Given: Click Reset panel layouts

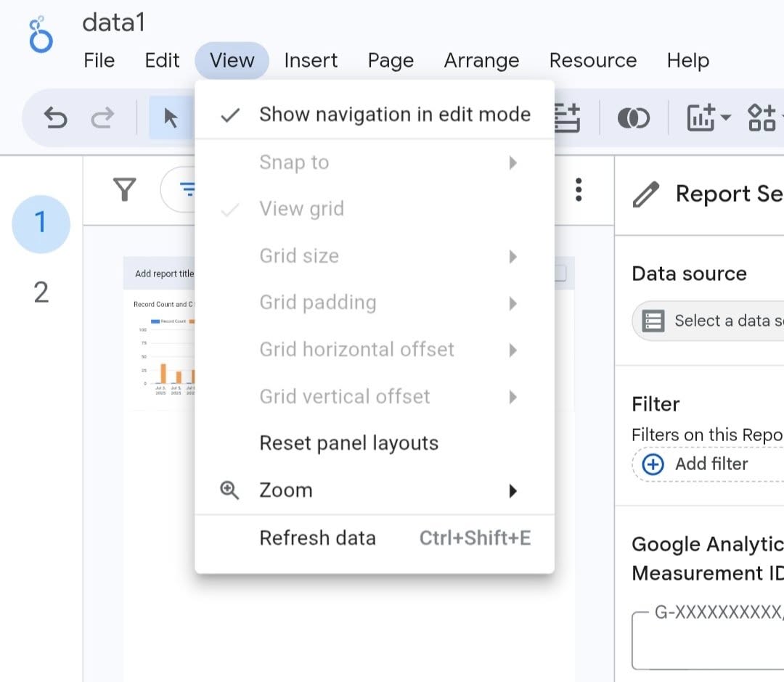Looking at the screenshot, I should pos(348,443).
